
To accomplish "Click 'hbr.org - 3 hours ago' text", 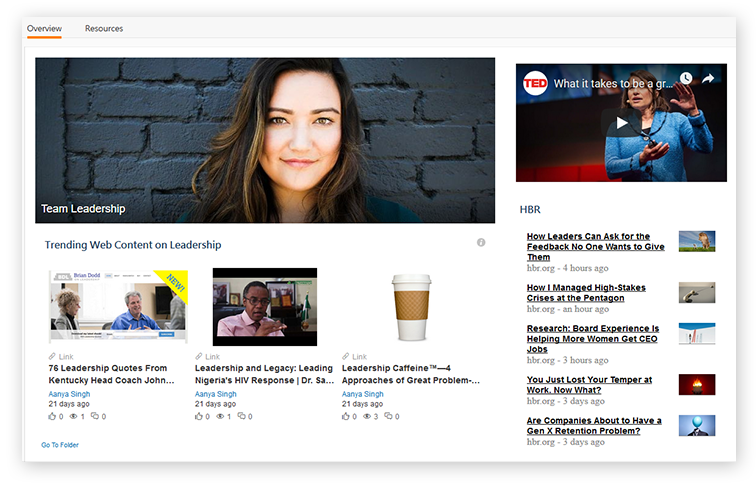I will [x=567, y=360].
